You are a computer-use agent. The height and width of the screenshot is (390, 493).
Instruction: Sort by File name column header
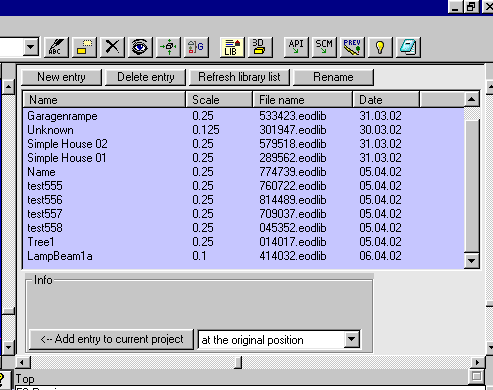point(302,100)
